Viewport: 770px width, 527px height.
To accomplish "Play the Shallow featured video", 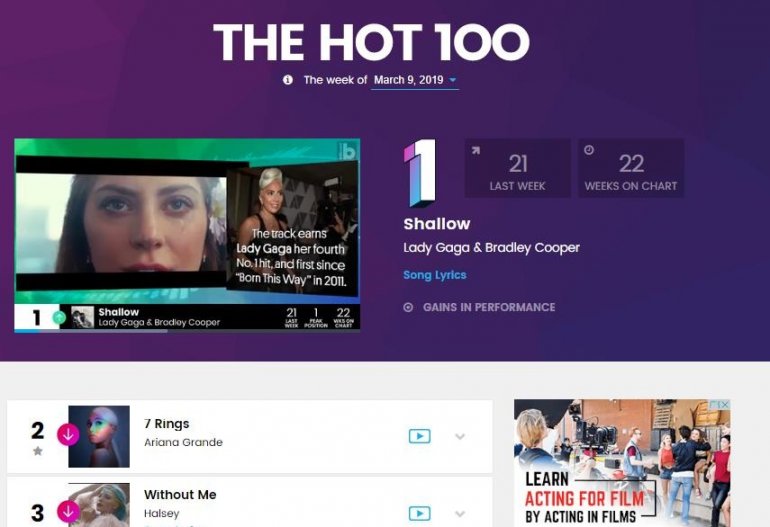I will (x=187, y=221).
